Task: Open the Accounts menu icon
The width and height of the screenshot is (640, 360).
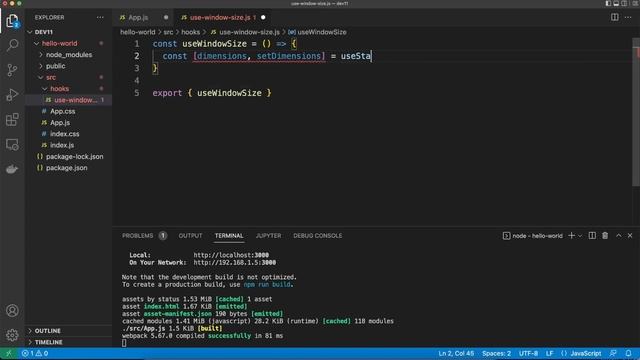Action: click(x=12, y=311)
